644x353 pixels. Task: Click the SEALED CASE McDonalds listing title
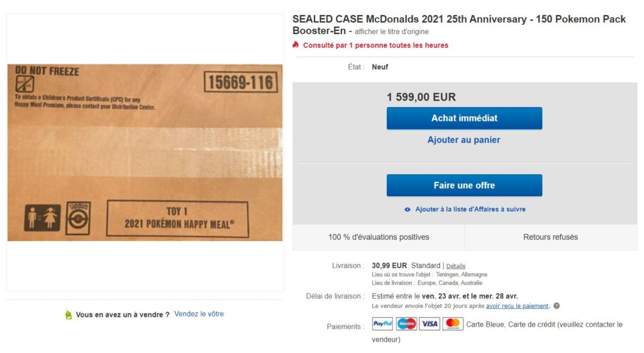point(458,20)
